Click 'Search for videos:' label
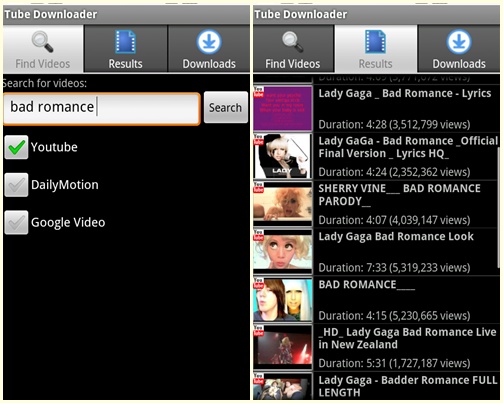The width and height of the screenshot is (503, 403). (x=45, y=83)
